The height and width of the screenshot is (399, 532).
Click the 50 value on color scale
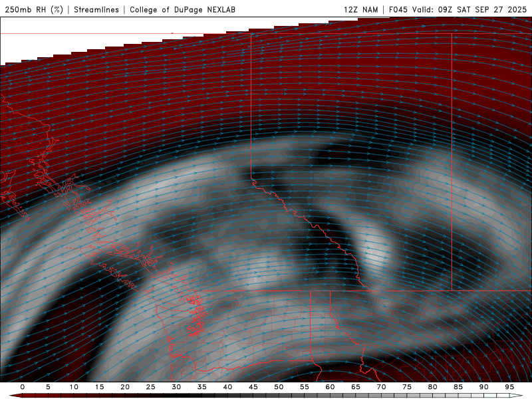pyautogui.click(x=279, y=387)
